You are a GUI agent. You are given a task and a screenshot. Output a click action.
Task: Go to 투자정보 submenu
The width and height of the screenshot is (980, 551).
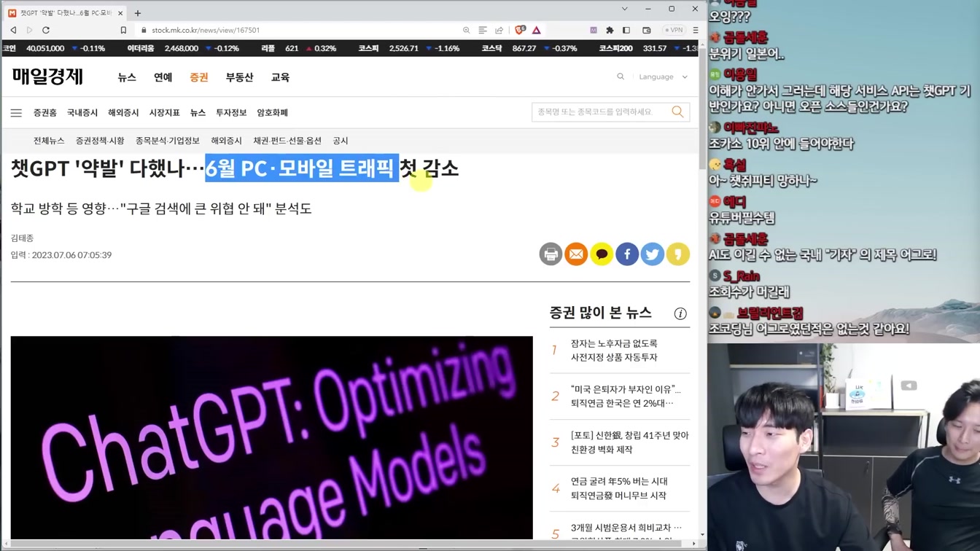coord(231,113)
